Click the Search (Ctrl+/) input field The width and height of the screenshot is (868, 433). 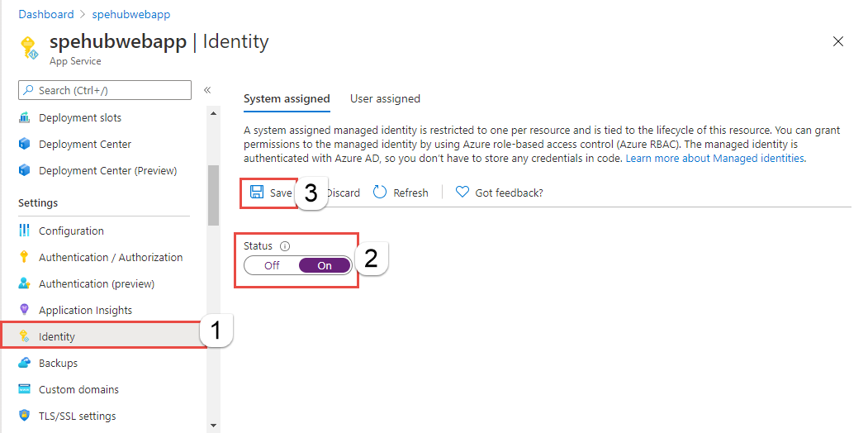[105, 90]
